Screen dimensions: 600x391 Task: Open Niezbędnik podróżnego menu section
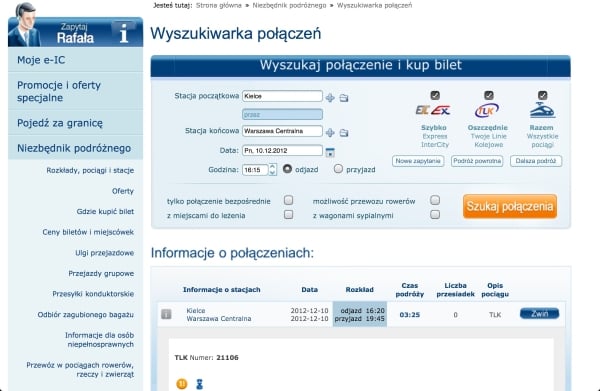(x=75, y=148)
